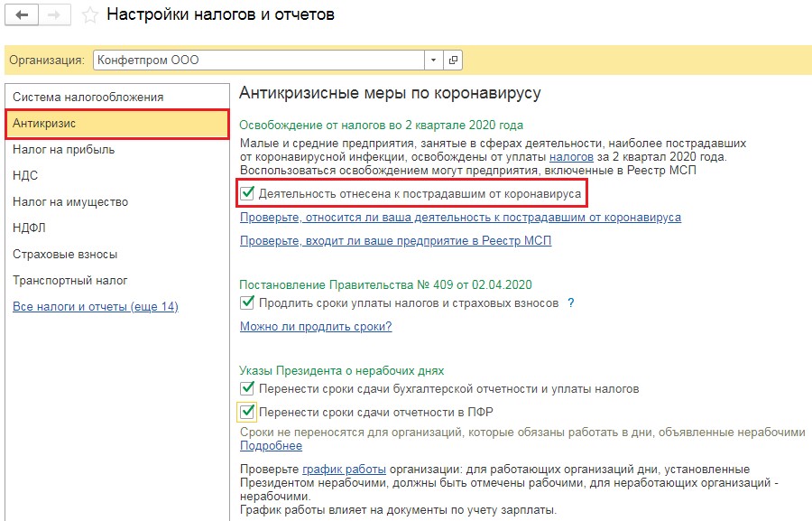Open 'Проверьте, входит ли ваше предприятие в Реестр МСП'

click(x=396, y=240)
